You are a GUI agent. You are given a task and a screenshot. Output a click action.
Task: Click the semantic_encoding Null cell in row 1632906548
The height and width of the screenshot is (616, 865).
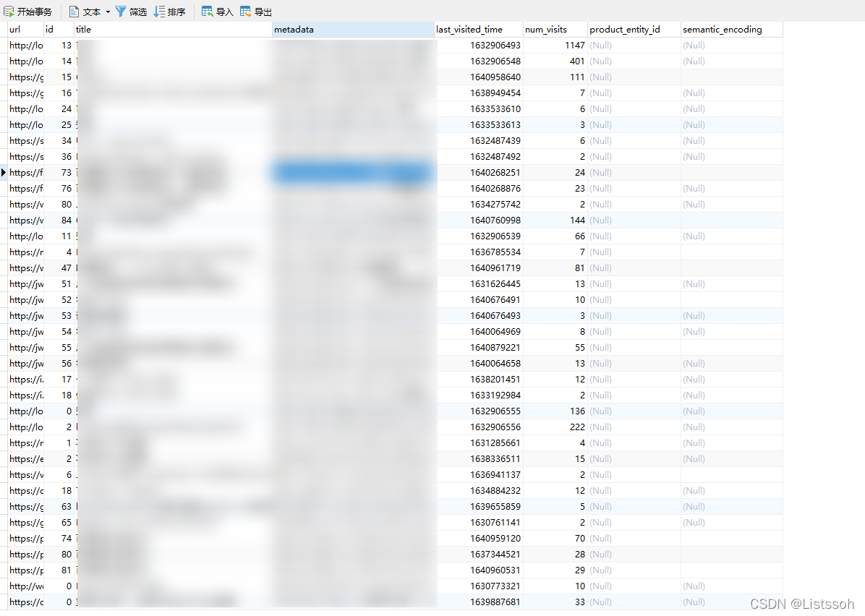coord(731,61)
